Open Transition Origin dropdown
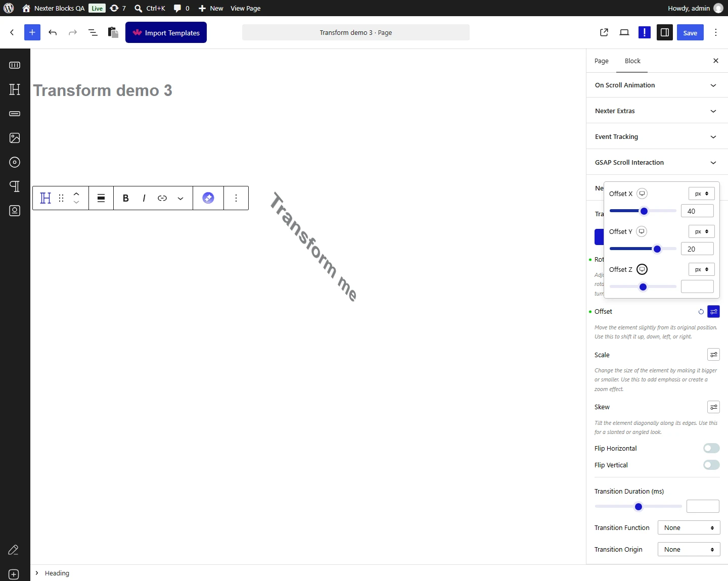The height and width of the screenshot is (581, 728). (x=689, y=550)
